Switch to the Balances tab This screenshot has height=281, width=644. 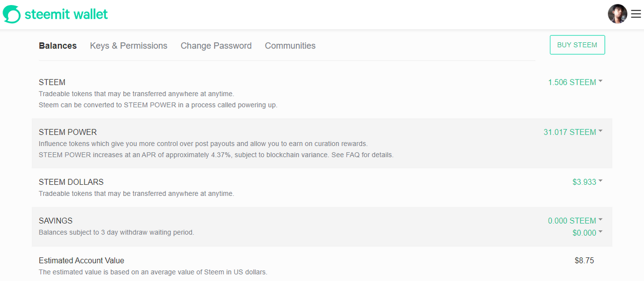click(58, 46)
